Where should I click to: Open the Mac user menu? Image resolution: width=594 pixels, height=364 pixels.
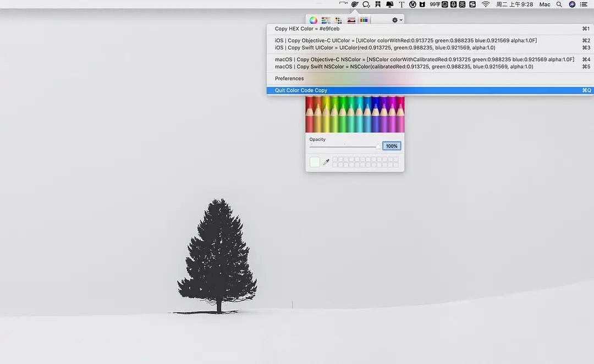[x=544, y=4]
